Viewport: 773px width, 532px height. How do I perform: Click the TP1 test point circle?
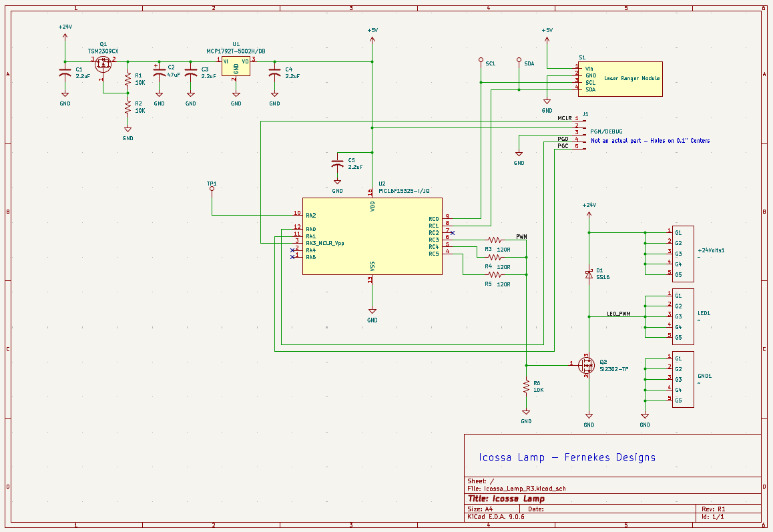(x=212, y=190)
